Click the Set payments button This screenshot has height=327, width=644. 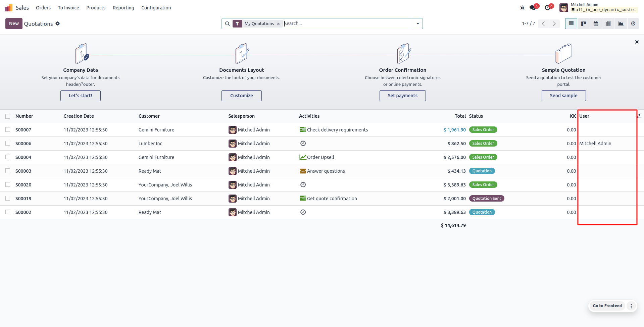(402, 96)
